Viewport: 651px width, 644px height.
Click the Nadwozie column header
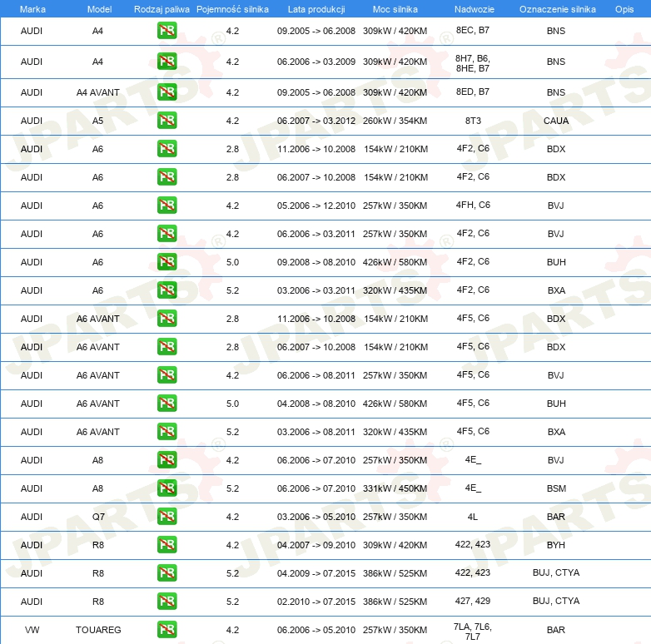coord(475,9)
